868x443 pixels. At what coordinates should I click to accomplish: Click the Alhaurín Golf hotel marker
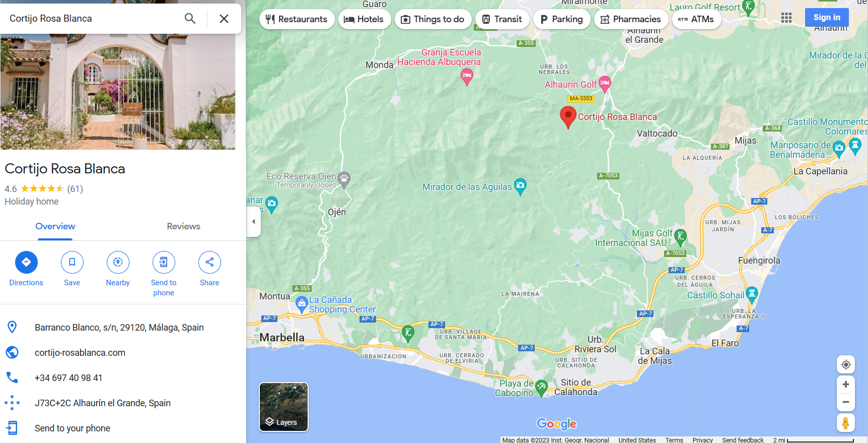(x=605, y=84)
